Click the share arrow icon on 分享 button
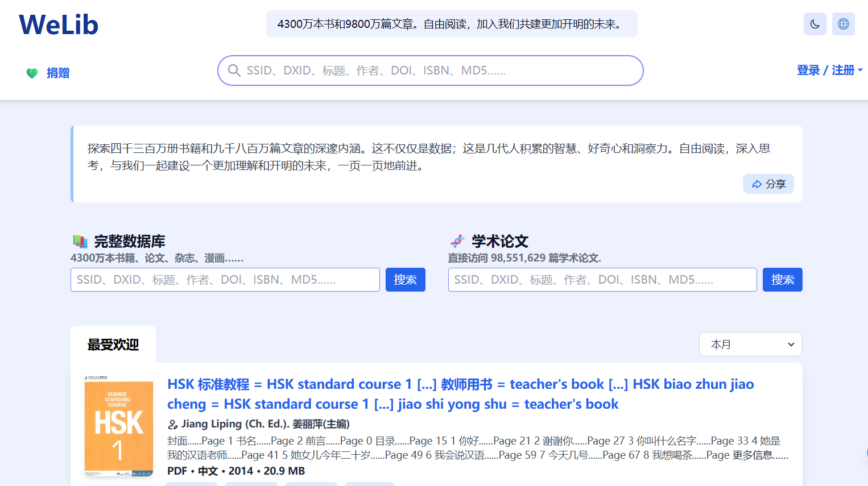This screenshot has height=486, width=868. pos(757,184)
